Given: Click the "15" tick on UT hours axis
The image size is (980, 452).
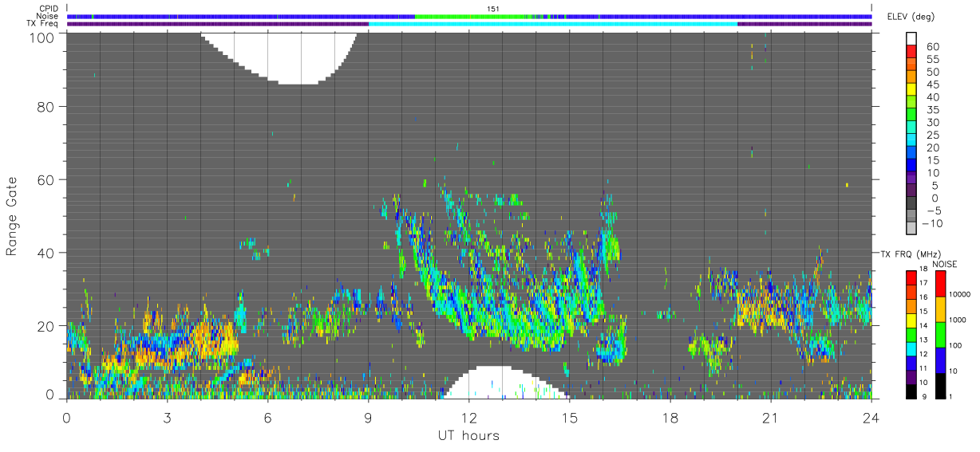Looking at the screenshot, I should point(570,419).
